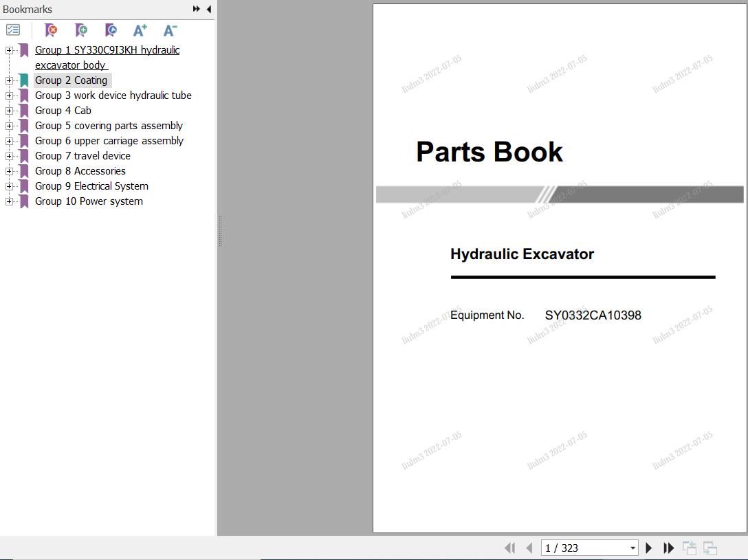The height and width of the screenshot is (560, 748).
Task: Go to Group 7 travel device section
Action: click(82, 155)
